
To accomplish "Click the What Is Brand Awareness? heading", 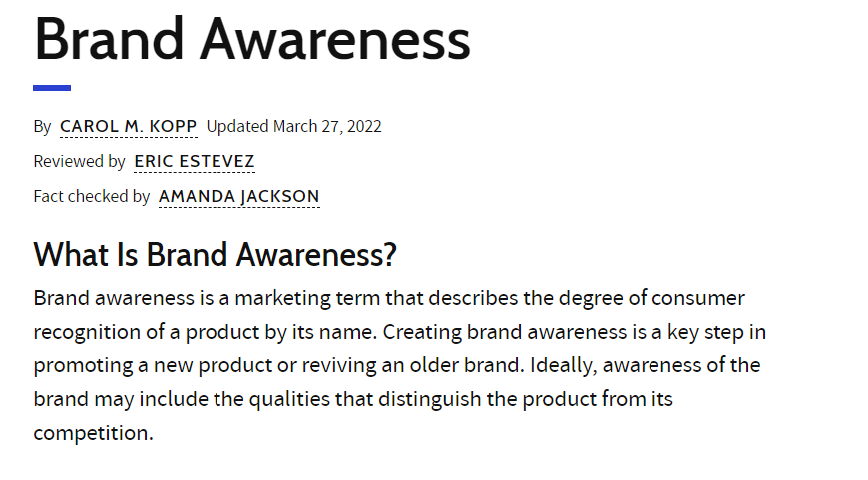I will 216,255.
